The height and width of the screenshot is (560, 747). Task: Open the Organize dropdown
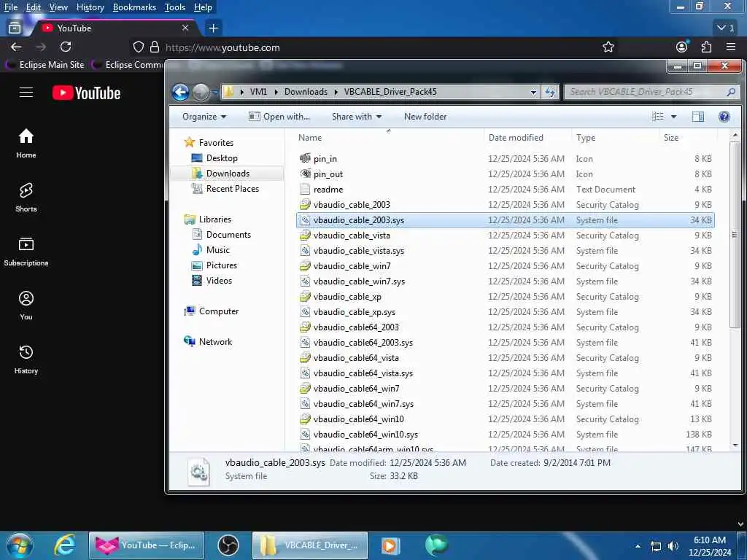pyautogui.click(x=204, y=117)
